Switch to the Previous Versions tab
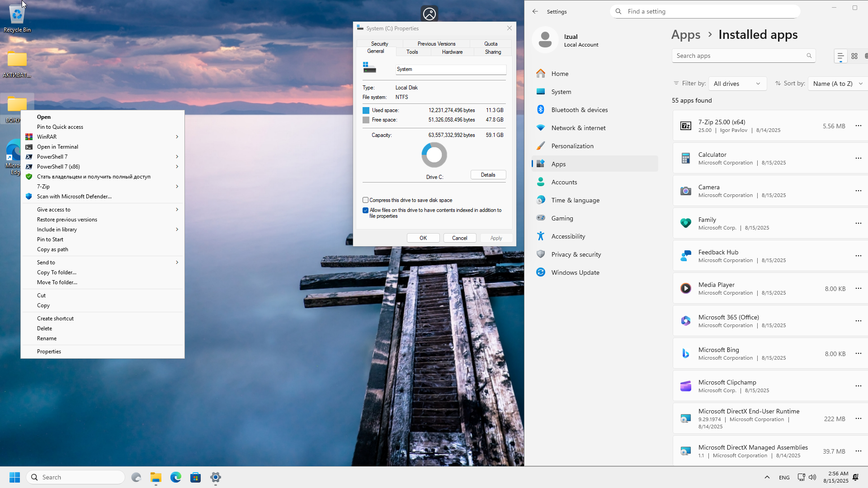The height and width of the screenshot is (488, 868). pos(436,44)
